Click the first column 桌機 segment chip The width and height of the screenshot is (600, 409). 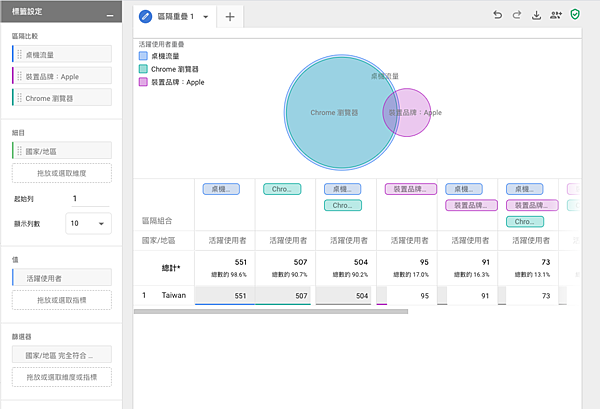[x=221, y=189]
